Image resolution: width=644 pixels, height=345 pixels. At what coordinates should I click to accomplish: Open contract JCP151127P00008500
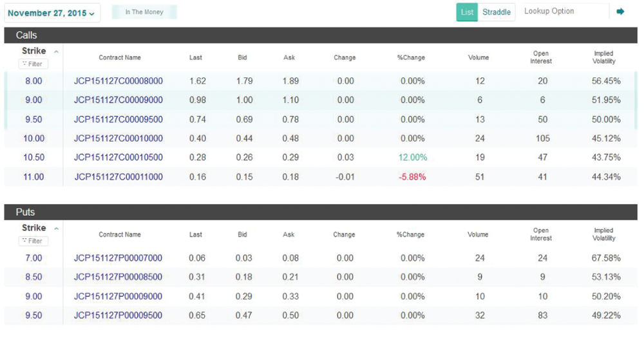(118, 277)
